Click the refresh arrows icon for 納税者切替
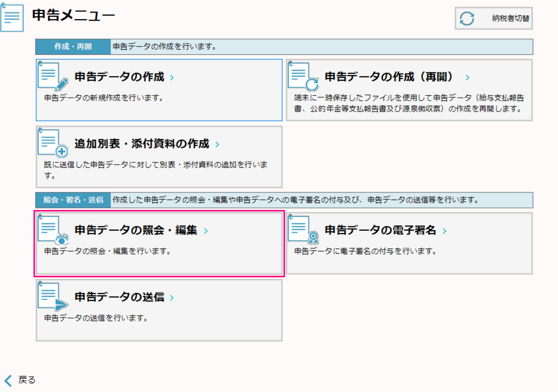 point(466,18)
